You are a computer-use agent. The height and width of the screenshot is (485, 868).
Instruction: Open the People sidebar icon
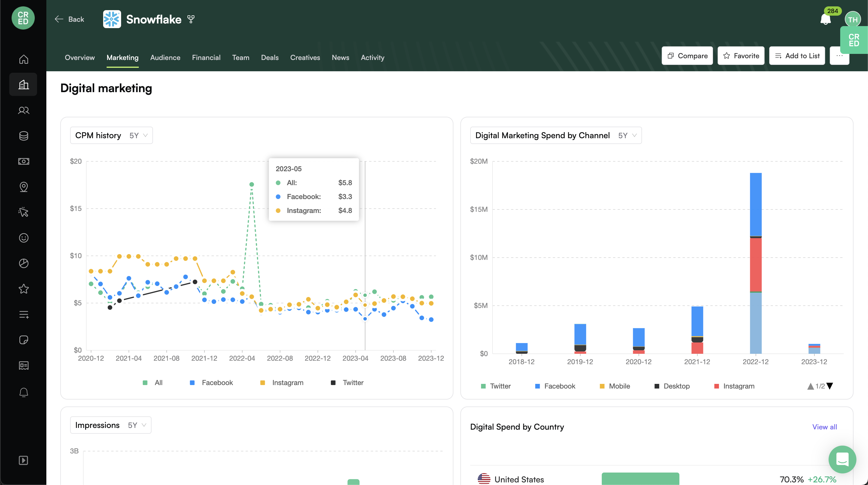[23, 110]
